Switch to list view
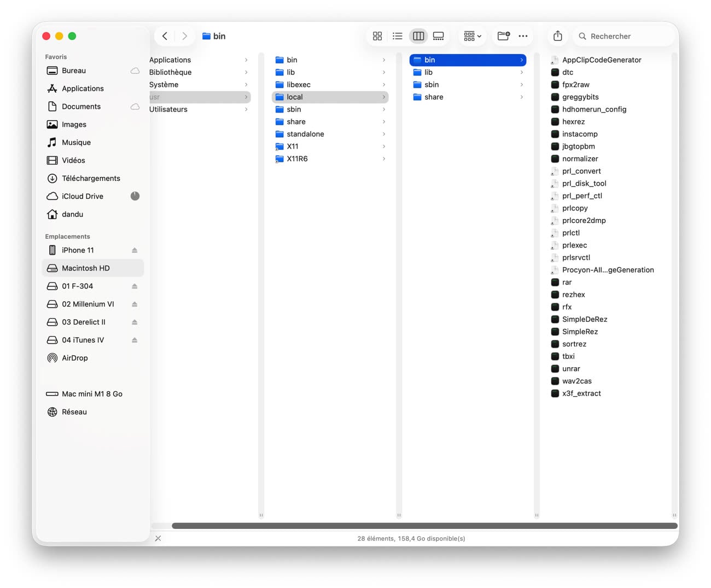Screen dimensions: 711x588 [398, 36]
